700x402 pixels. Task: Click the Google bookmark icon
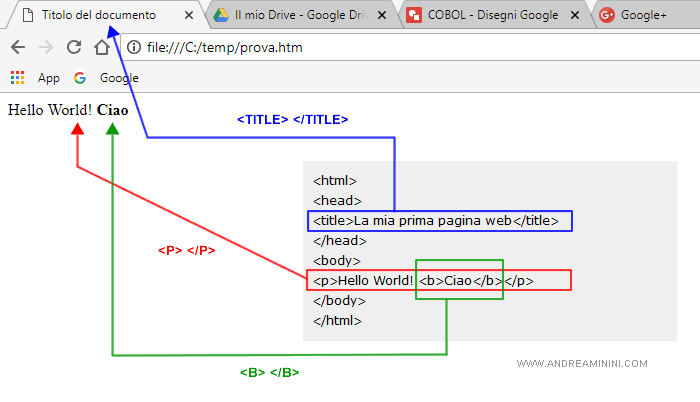[80, 78]
